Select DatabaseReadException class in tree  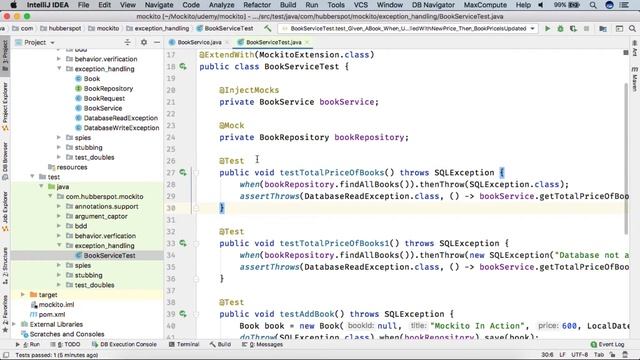(x=120, y=118)
